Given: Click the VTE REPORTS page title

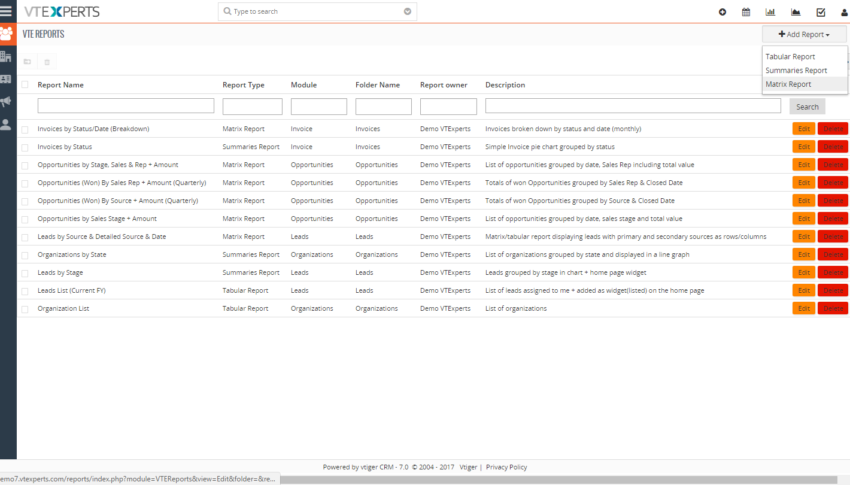Looking at the screenshot, I should click(x=43, y=34).
